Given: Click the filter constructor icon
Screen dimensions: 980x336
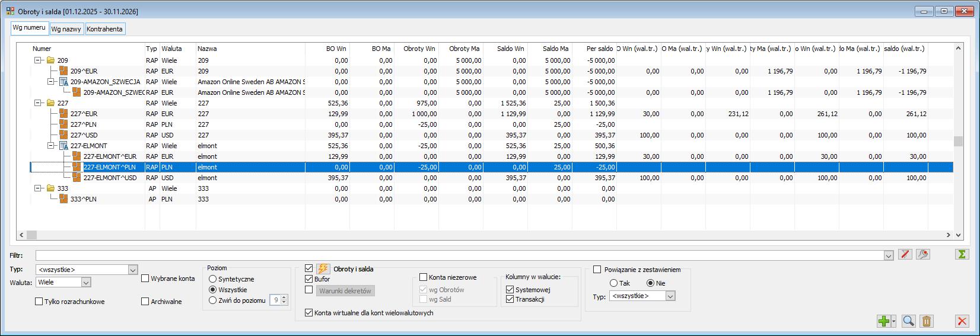Looking at the screenshot, I should [x=923, y=254].
